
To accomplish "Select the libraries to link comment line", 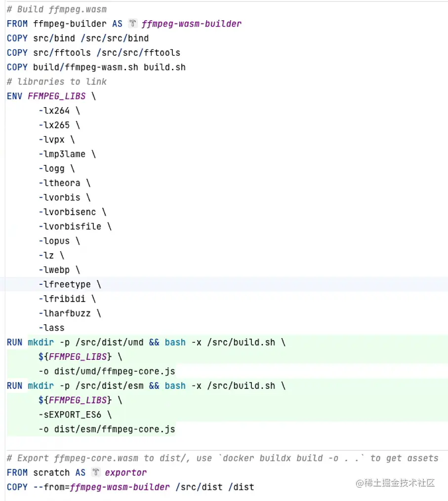I will coord(54,81).
